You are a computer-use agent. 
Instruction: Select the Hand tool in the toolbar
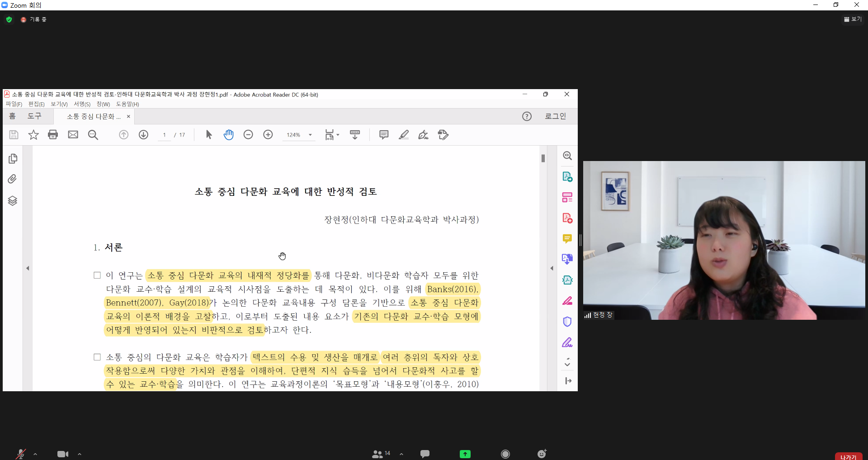(x=229, y=134)
